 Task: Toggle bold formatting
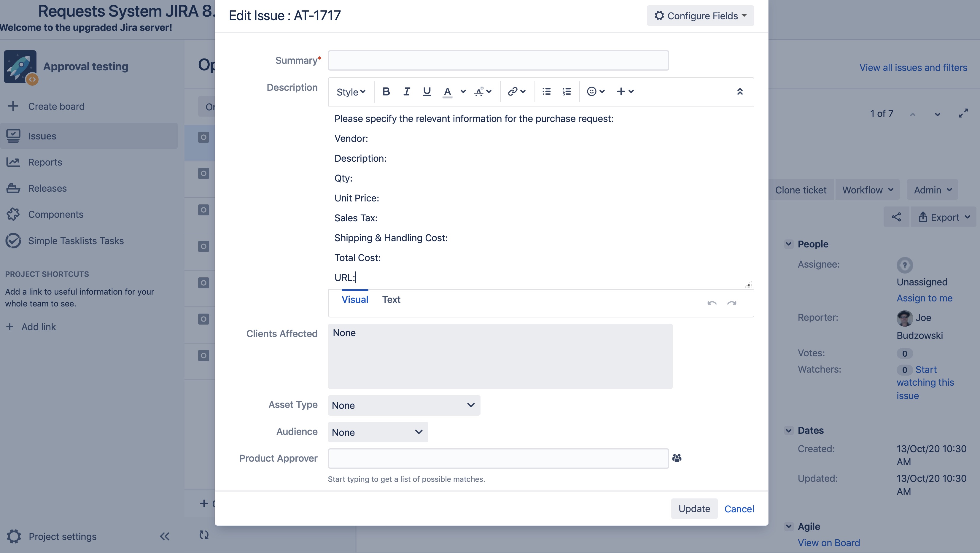click(386, 91)
